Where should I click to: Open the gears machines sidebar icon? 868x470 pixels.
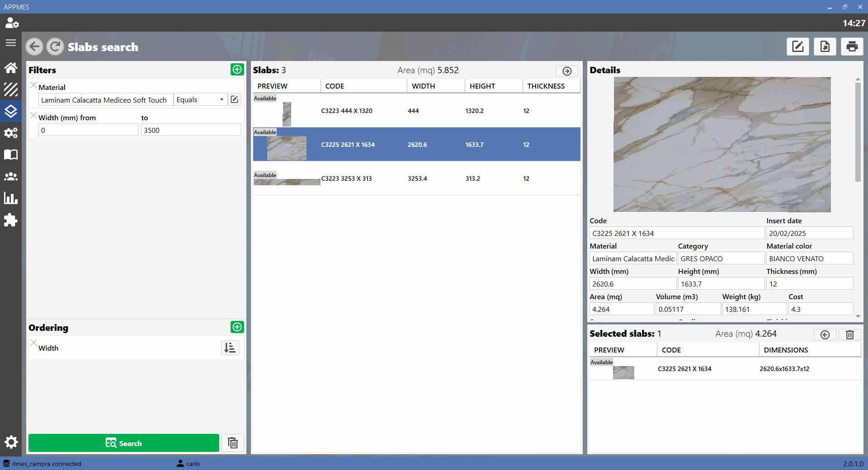[x=11, y=132]
